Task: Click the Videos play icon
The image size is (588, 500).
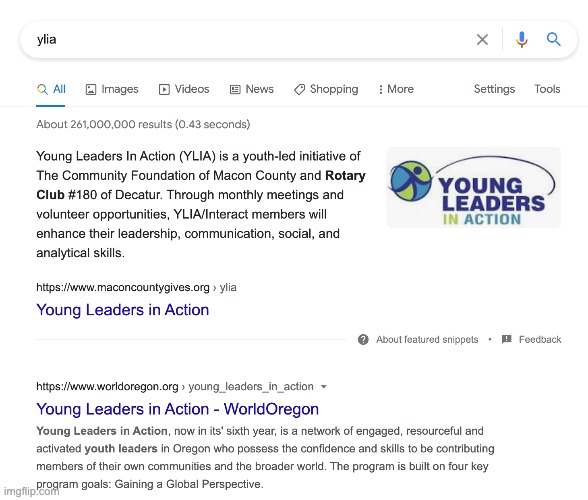Action: [164, 89]
